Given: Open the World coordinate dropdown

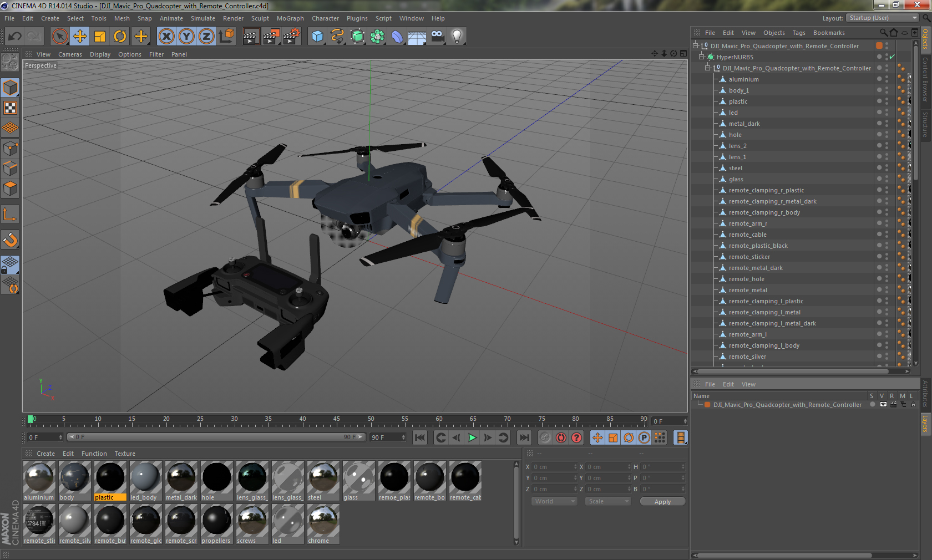Looking at the screenshot, I should pos(554,501).
